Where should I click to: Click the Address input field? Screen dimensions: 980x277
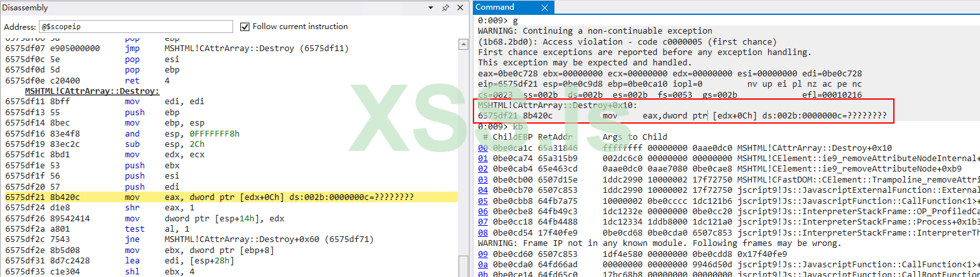coord(135,27)
